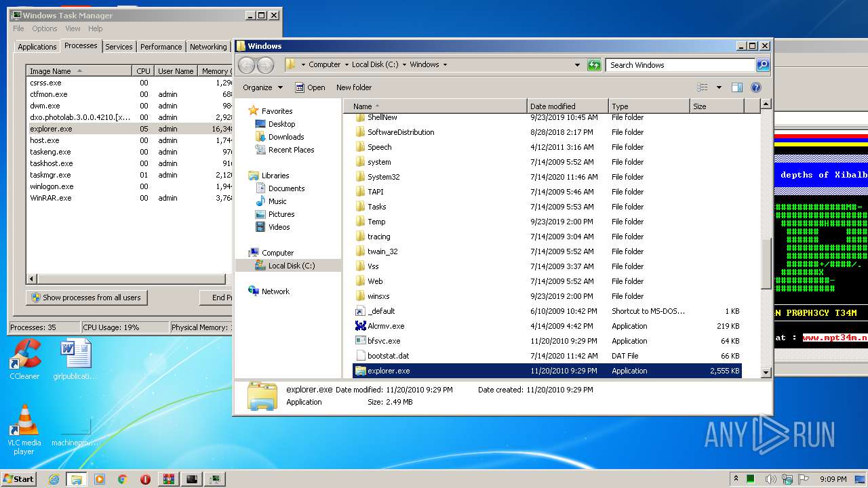Screen dimensions: 868x488
Task: Open Task Manager View menu
Action: [73, 28]
